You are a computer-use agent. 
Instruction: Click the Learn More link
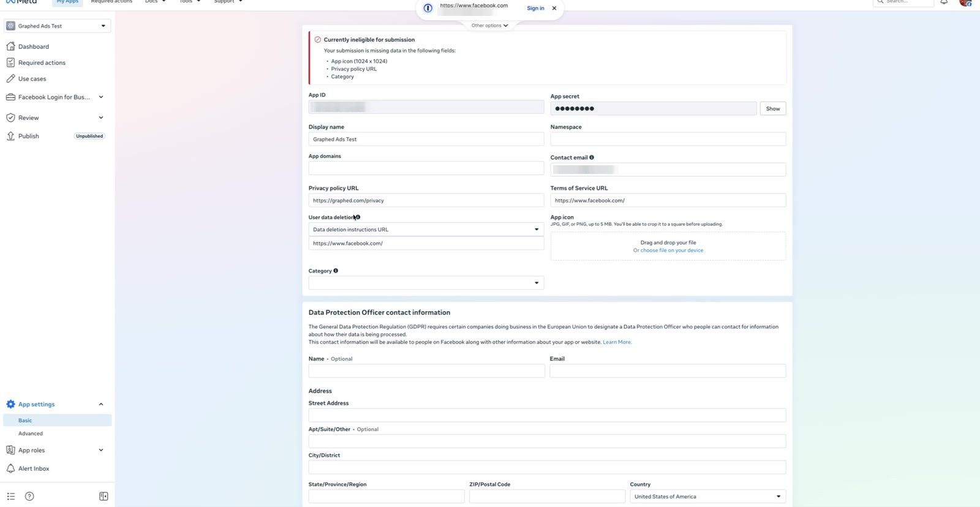click(617, 342)
